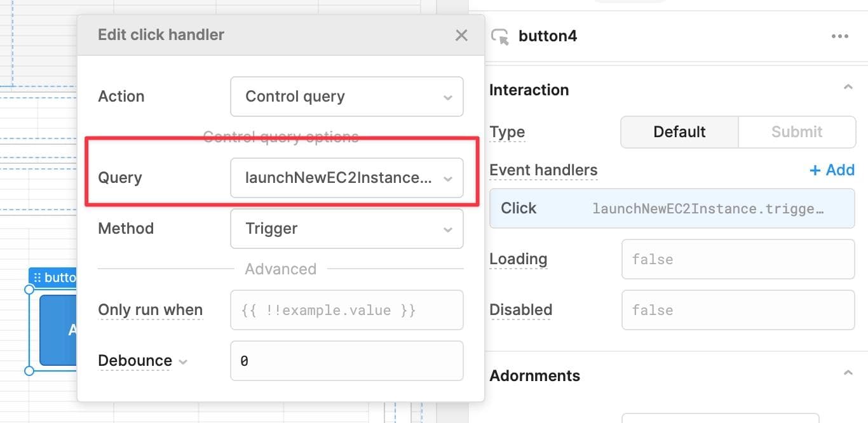Screen dimensions: 868x423
Task: Expand the Debounce disclosure chevron
Action: 184,361
